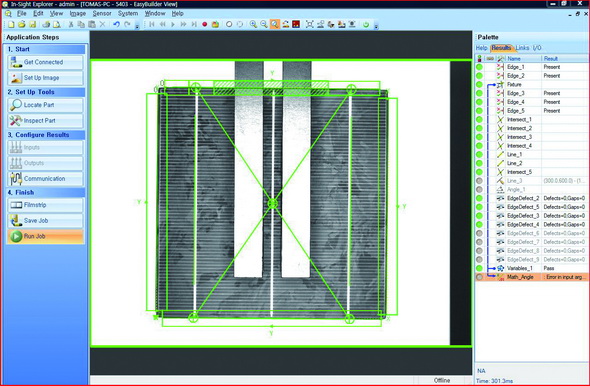Screen dimensions: 590x386
Task: Expand the toolbar overflow arrow after Redo
Action: pos(137,26)
